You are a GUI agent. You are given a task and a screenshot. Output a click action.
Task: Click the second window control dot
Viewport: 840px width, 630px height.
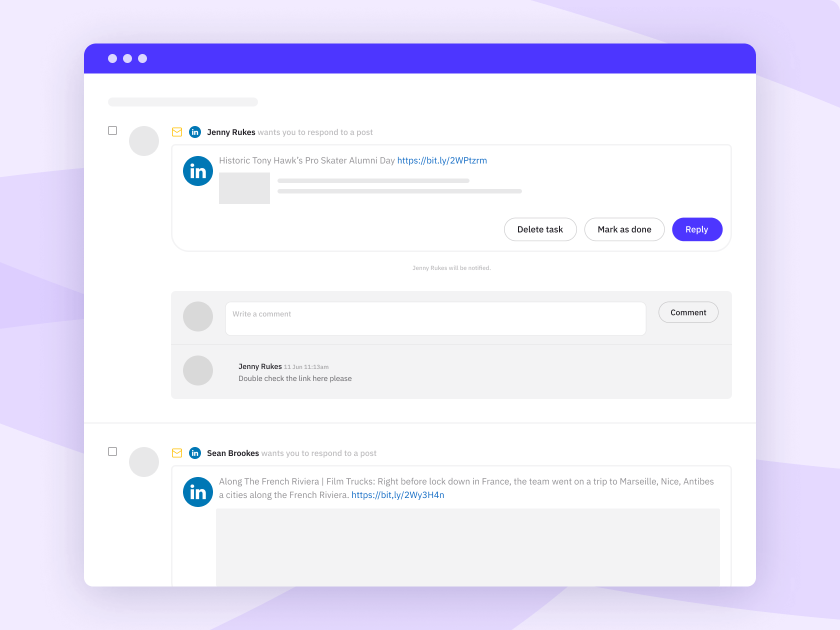tap(127, 58)
